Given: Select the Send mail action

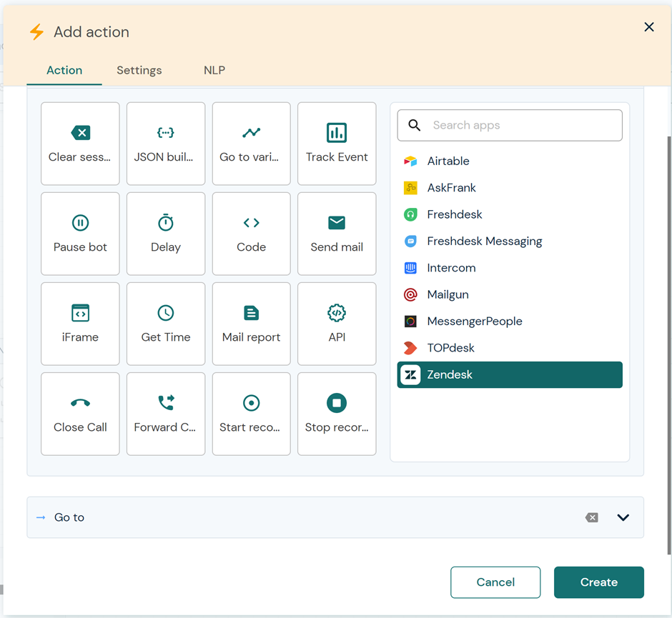Looking at the screenshot, I should click(337, 234).
